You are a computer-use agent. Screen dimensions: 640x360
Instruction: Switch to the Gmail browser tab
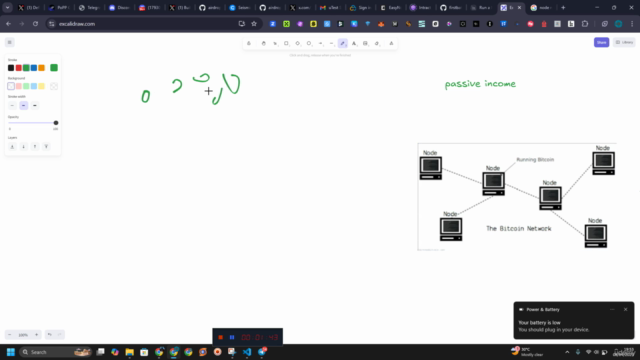pyautogui.click(x=330, y=8)
